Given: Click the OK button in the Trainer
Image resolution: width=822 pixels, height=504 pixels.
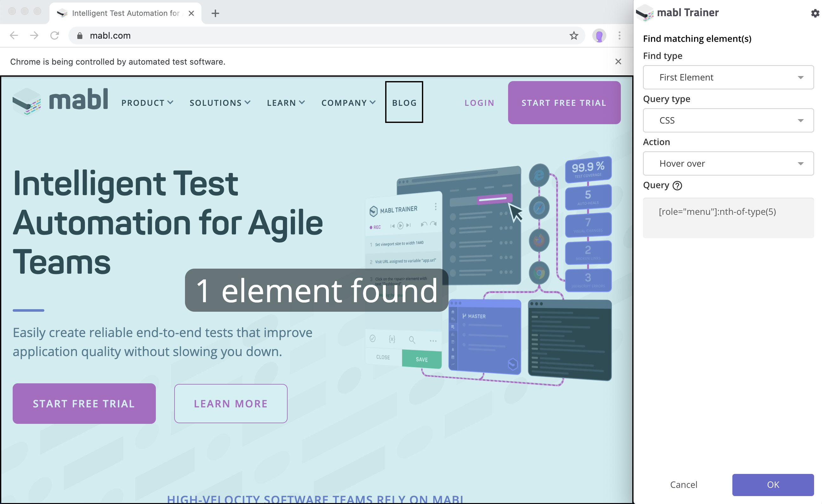Looking at the screenshot, I should 773,485.
